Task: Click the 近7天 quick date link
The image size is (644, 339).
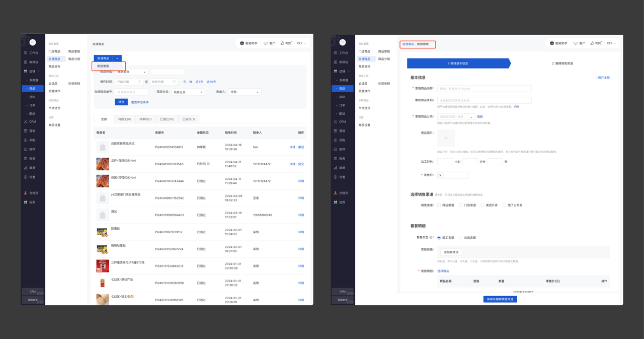Action: (200, 82)
